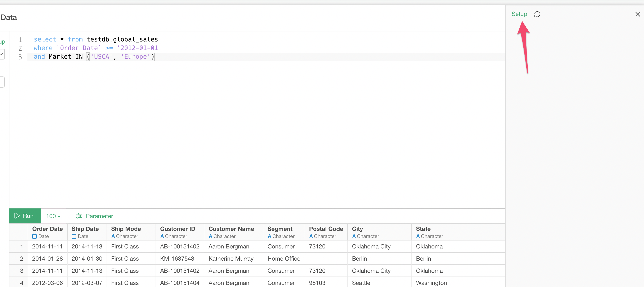Select the Ship Date column header
The width and height of the screenshot is (644, 287).
click(x=87, y=232)
